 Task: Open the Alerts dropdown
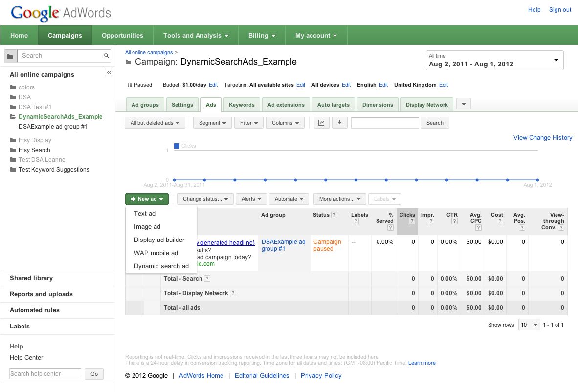tap(251, 199)
